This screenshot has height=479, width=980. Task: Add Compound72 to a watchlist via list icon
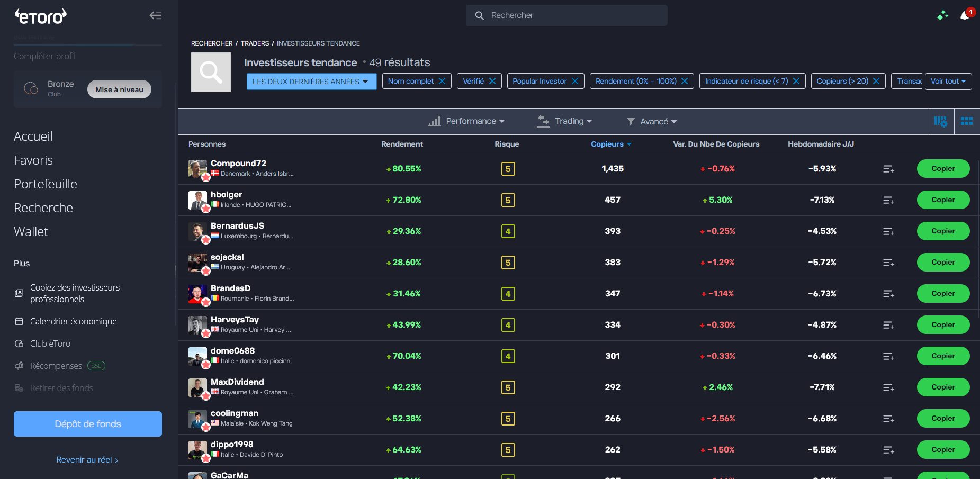[888, 169]
